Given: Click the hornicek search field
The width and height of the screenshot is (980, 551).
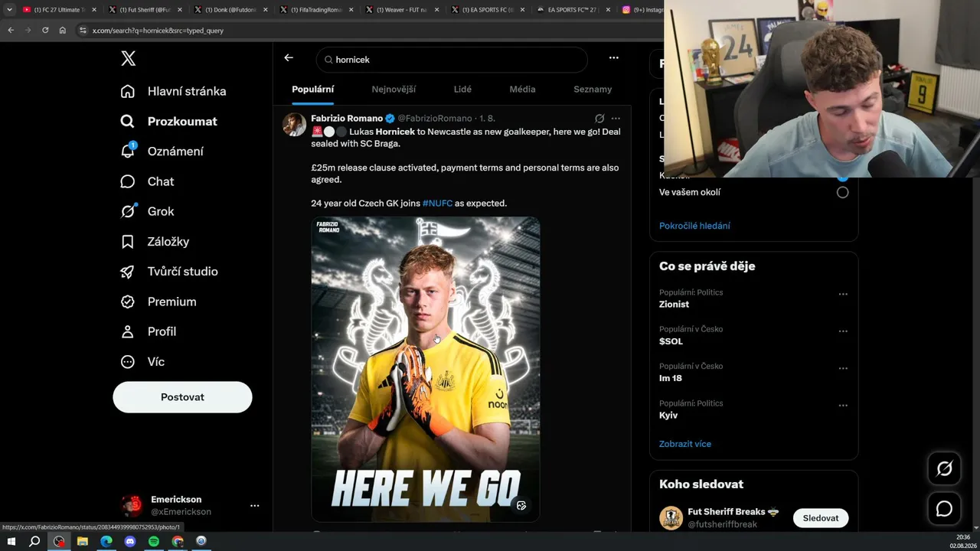Looking at the screenshot, I should [452, 60].
